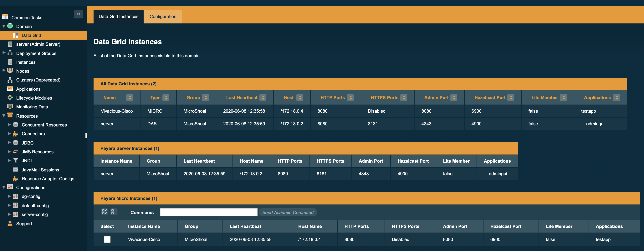
Task: Expand the Connectors tree item
Action: (x=9, y=134)
